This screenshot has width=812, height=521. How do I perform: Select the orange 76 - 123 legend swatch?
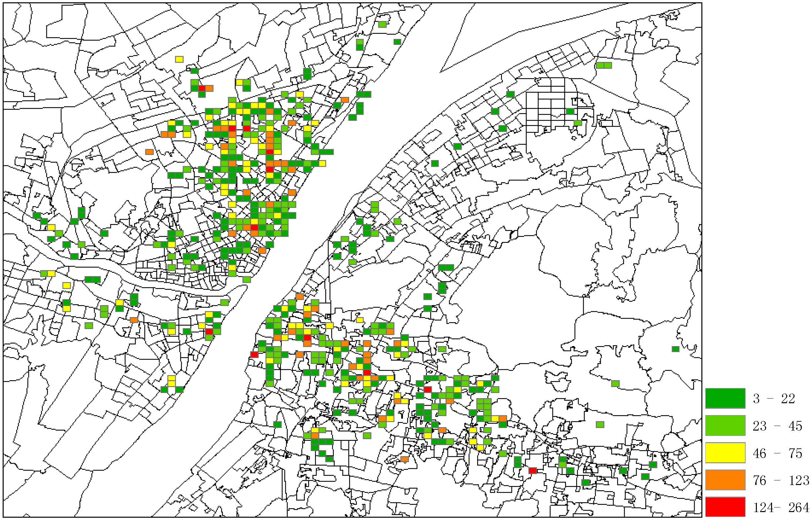[725, 480]
